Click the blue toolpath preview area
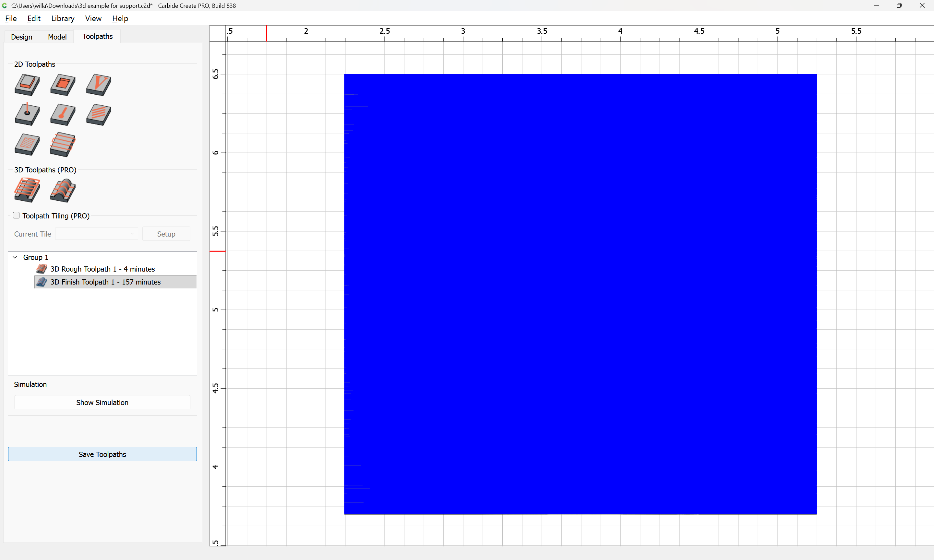The image size is (934, 560). 580,294
